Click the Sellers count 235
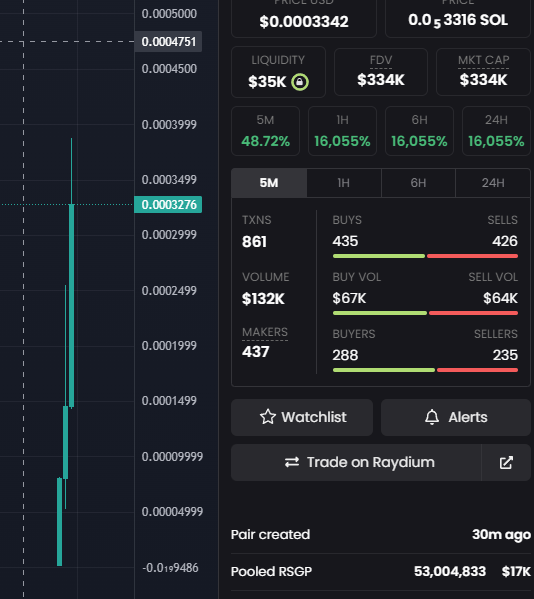Image resolution: width=534 pixels, height=599 pixels. (x=505, y=355)
